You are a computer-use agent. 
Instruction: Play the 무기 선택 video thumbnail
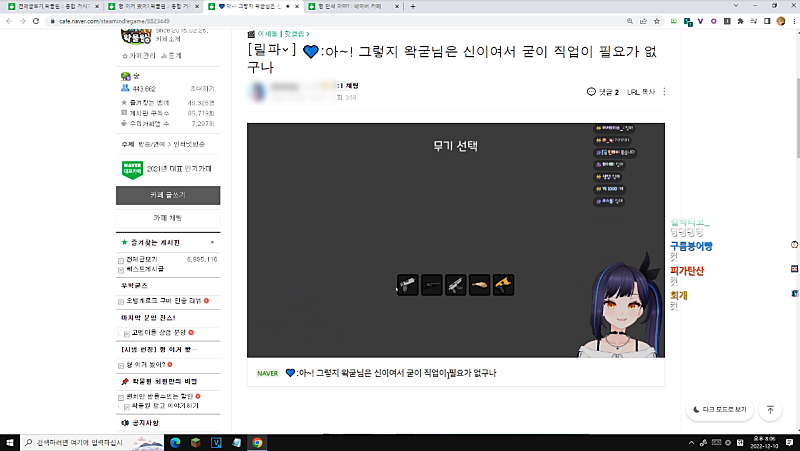(x=456, y=240)
